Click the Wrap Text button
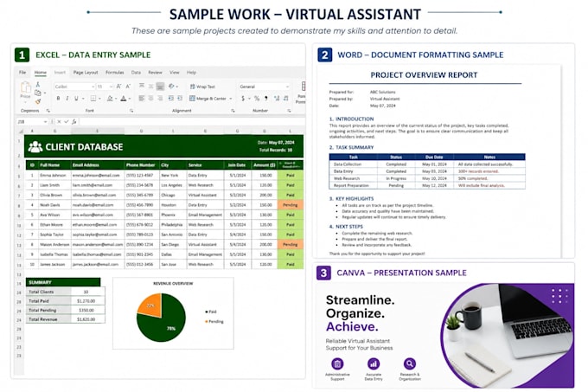Screen dimensions: 588x392 coord(202,87)
